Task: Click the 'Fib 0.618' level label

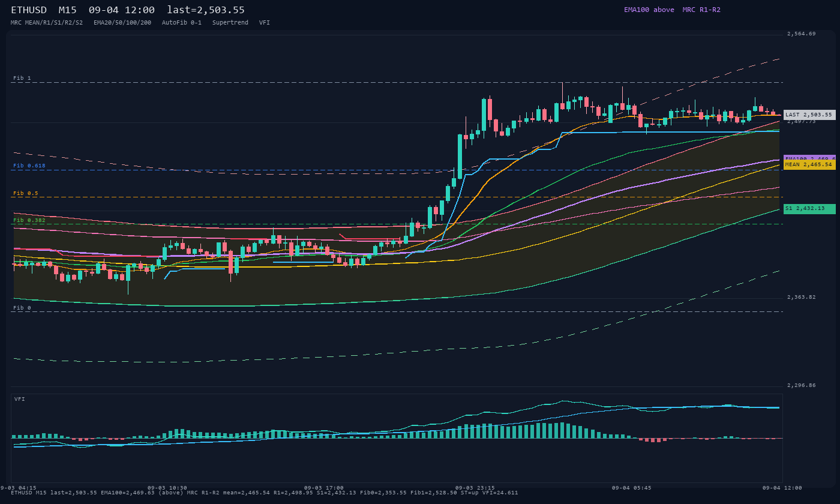Action: point(29,166)
